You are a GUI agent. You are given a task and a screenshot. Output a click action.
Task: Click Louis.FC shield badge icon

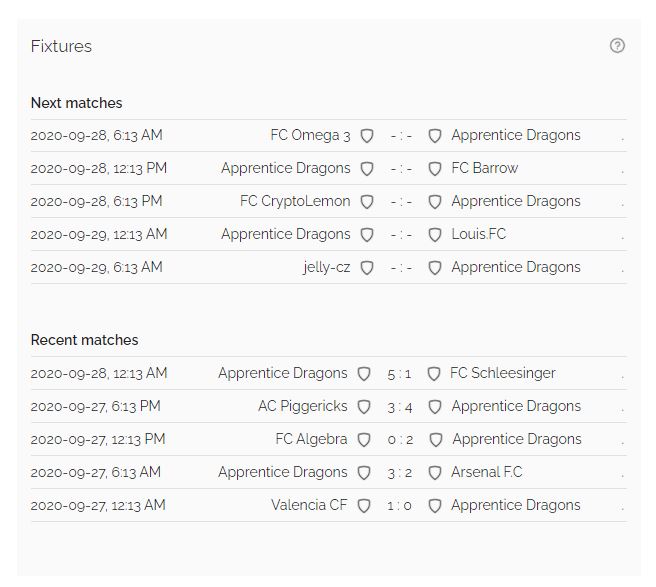435,235
